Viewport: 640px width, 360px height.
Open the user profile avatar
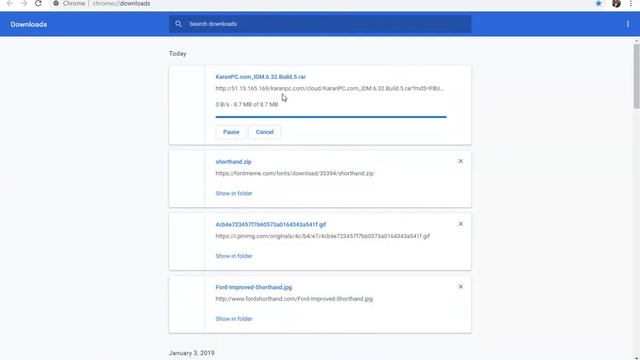[616, 3]
